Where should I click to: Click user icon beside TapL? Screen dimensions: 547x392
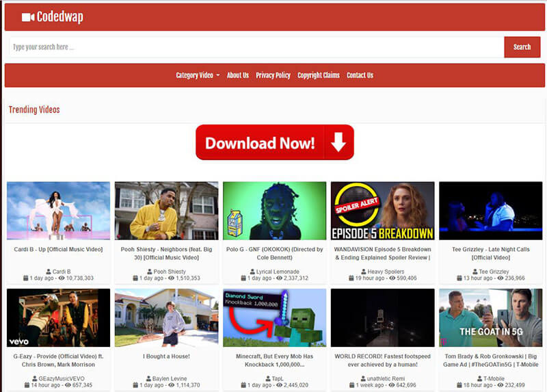click(x=268, y=379)
